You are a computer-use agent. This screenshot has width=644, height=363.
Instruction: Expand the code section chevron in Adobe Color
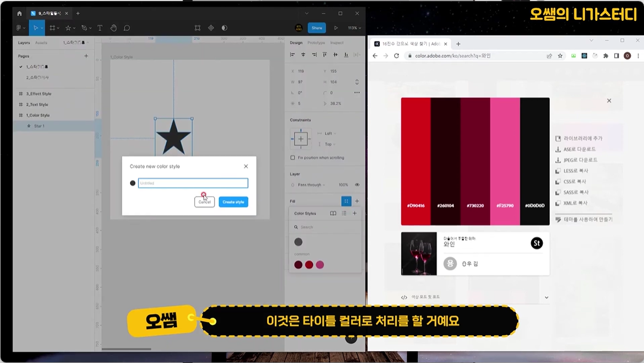546,297
